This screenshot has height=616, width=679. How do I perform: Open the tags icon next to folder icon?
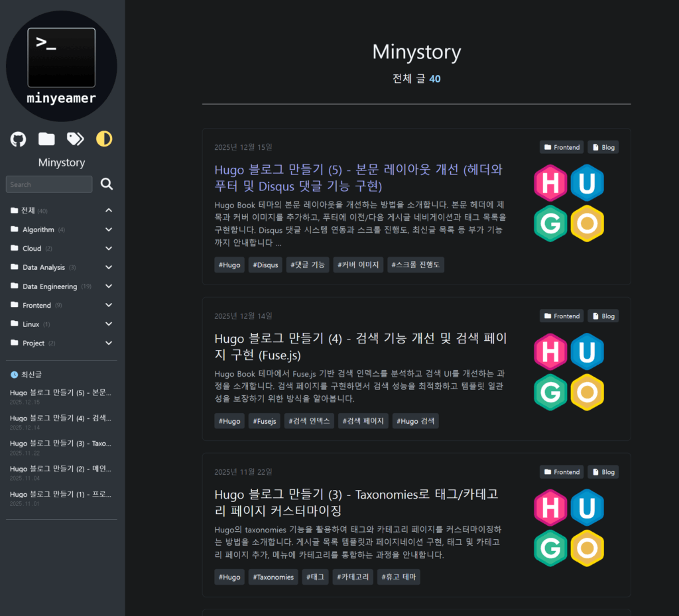tap(74, 139)
